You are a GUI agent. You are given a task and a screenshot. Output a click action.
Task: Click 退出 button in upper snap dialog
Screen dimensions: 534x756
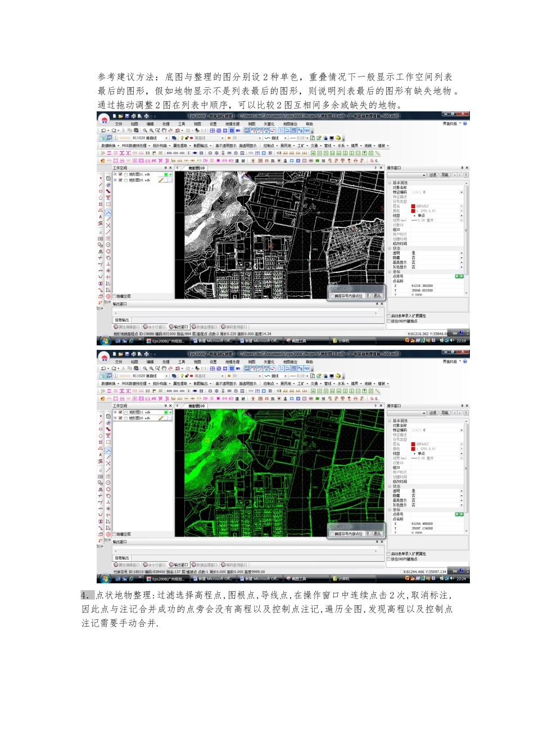tap(378, 296)
